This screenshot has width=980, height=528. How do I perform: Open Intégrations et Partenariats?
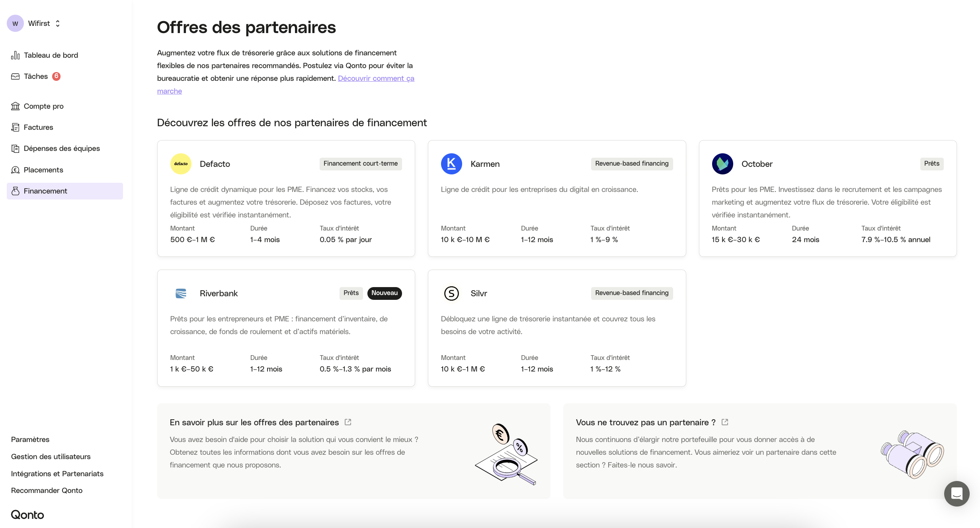coord(57,474)
